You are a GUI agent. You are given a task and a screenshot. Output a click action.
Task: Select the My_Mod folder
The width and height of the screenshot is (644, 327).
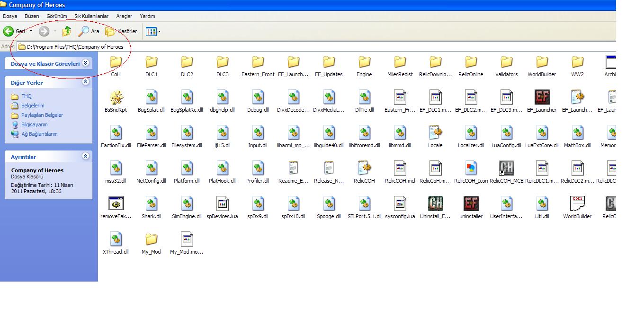[151, 244]
